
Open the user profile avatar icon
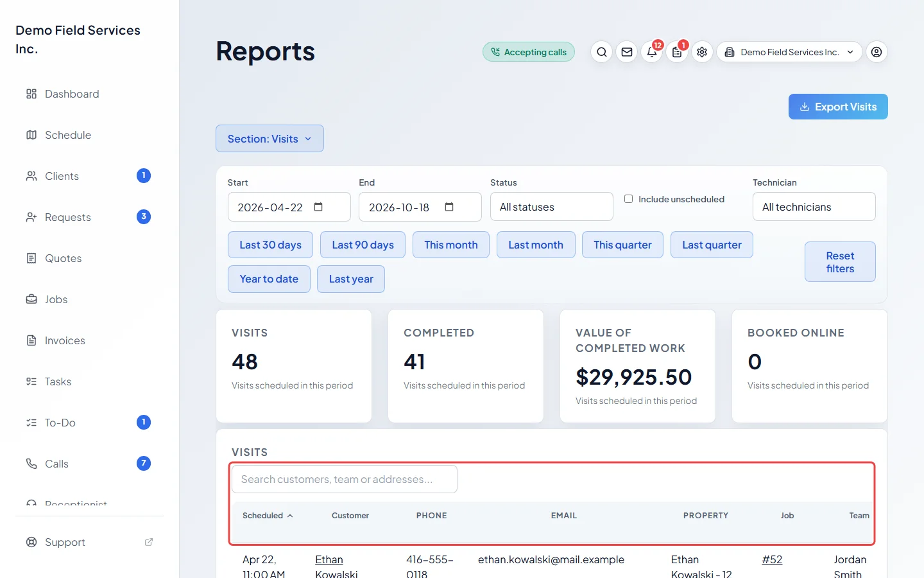(877, 52)
